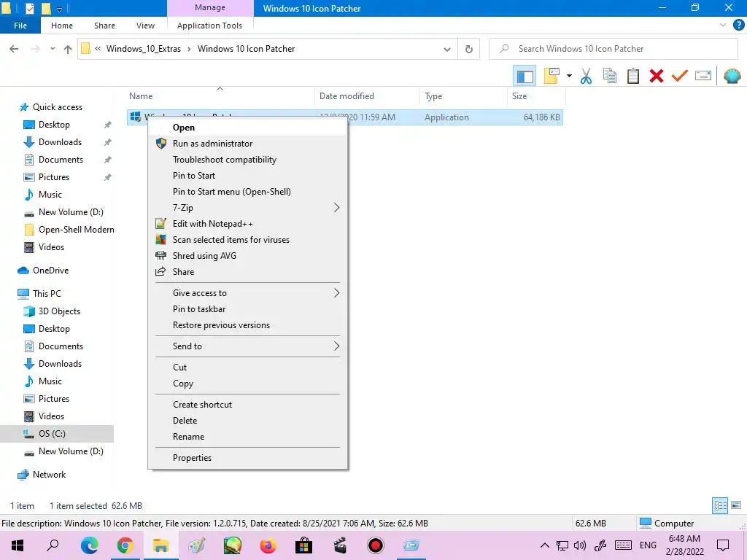This screenshot has height=560, width=747.
Task: Choose Scan selected items for viruses
Action: point(247,239)
